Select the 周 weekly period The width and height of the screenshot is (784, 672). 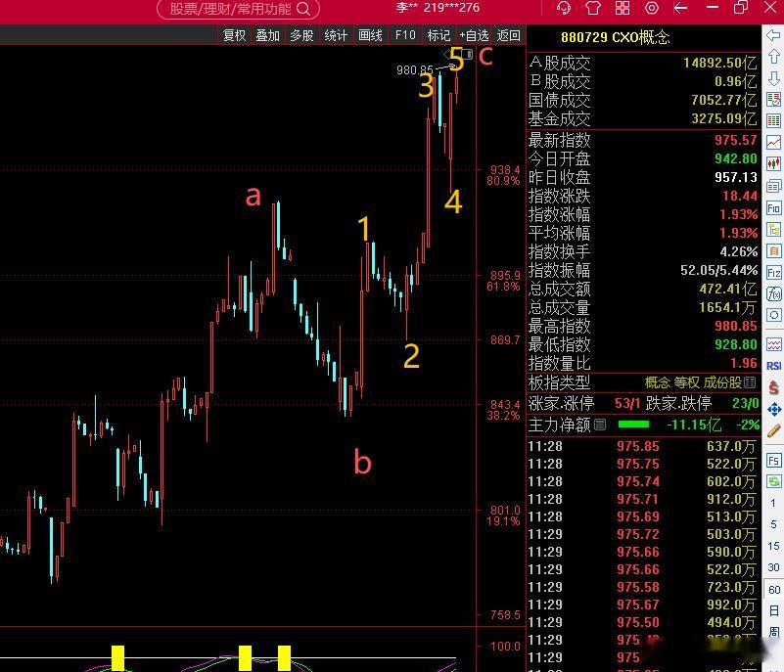(773, 632)
